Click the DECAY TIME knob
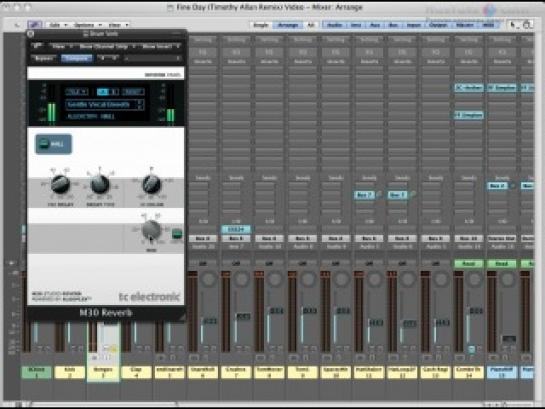 (100, 184)
